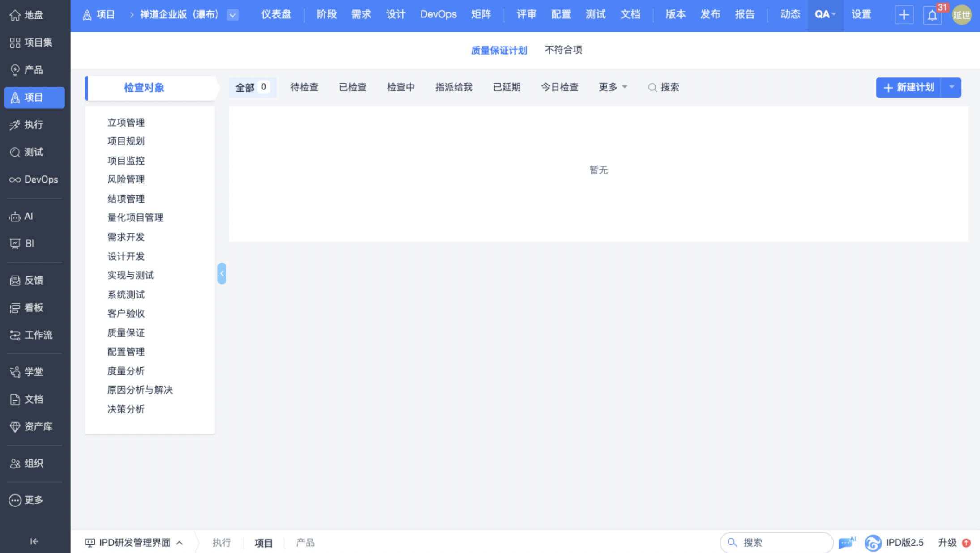Expand the project switcher dropdown next to 禅道企业版

pyautogui.click(x=233, y=15)
